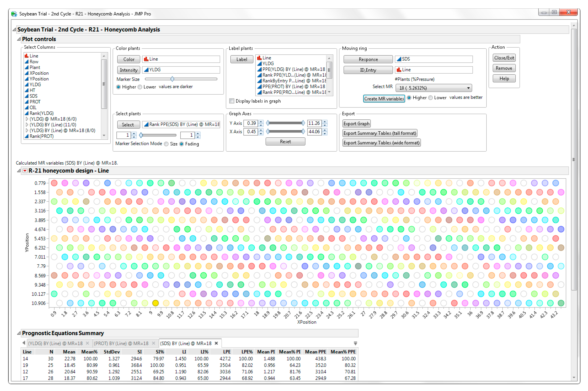588x391 pixels.
Task: Choose Size marker selection mode
Action: [166, 144]
